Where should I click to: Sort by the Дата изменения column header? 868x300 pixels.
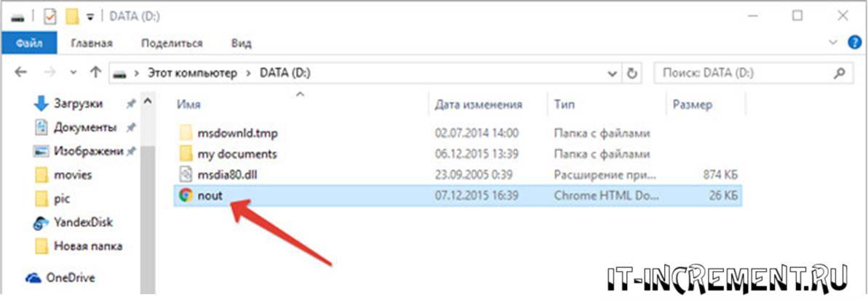[478, 105]
